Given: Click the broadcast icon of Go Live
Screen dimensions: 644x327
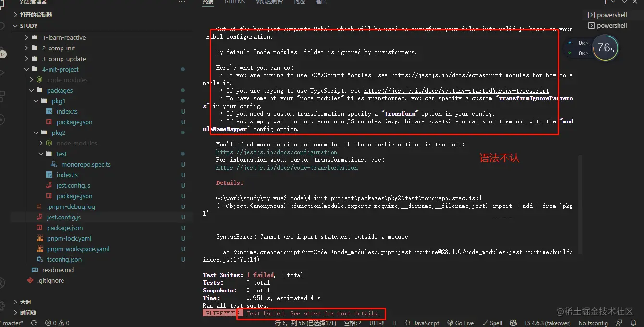Looking at the screenshot, I should pos(450,323).
